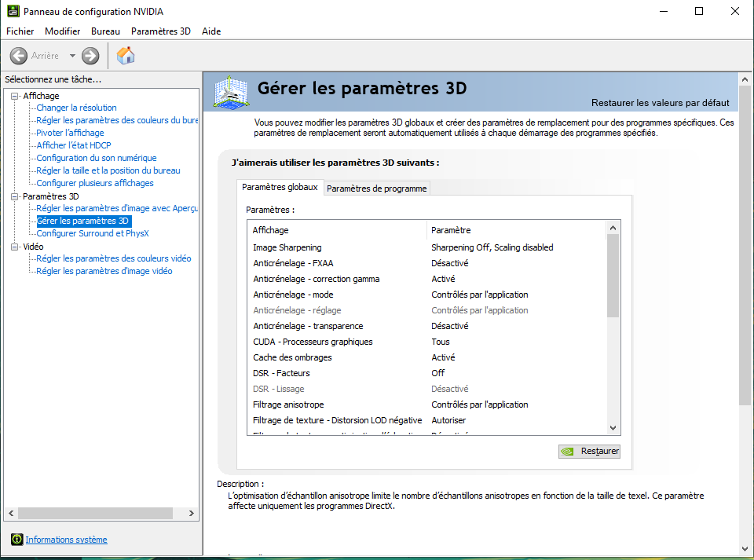Viewport: 754px width, 560px height.
Task: Select Anticrénelage - FXAA setting row
Action: (x=427, y=263)
